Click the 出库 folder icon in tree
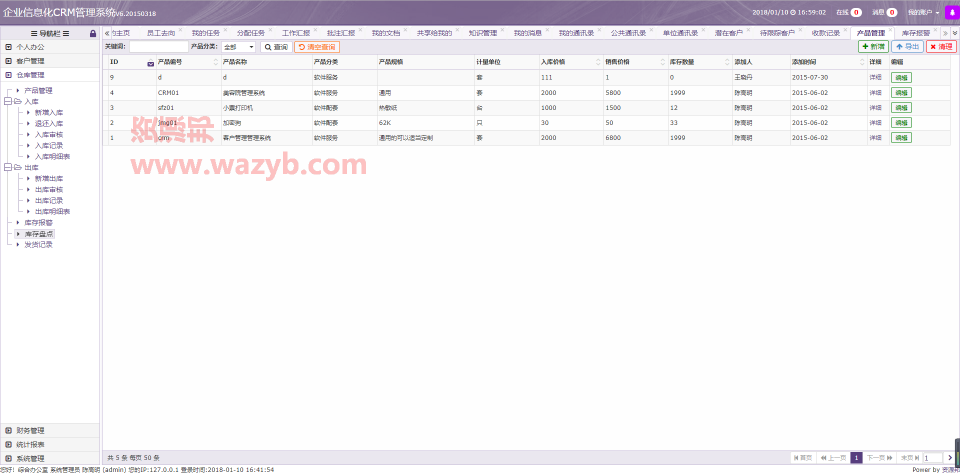This screenshot has width=960, height=475. [x=18, y=168]
